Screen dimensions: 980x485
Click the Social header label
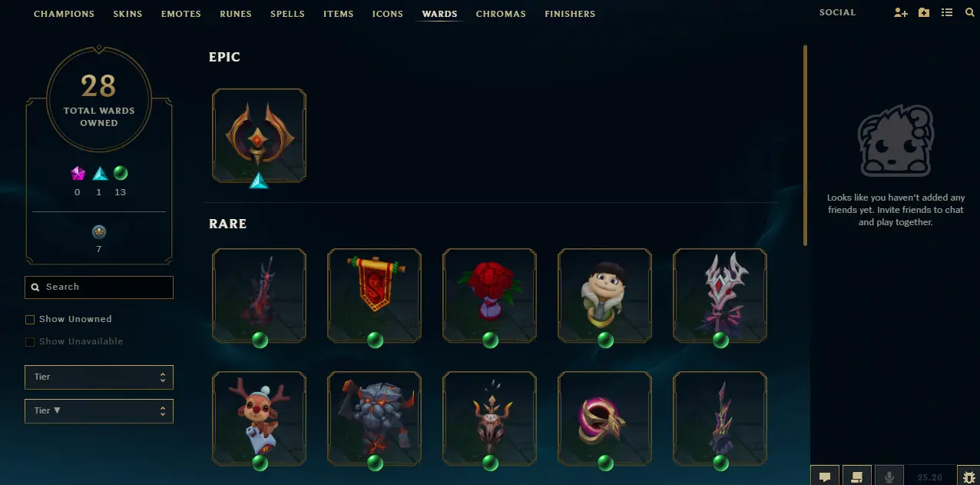point(837,13)
